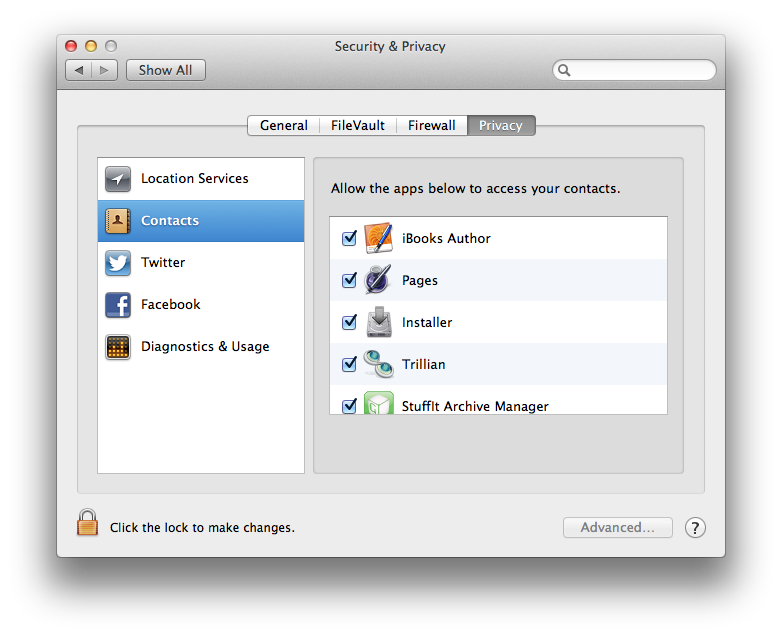The width and height of the screenshot is (782, 636).
Task: Click the lock icon to make changes
Action: tap(88, 523)
